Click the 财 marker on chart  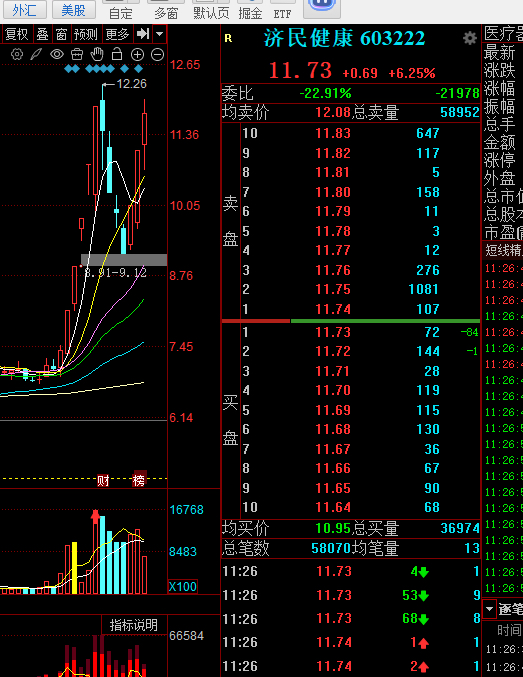click(x=103, y=480)
